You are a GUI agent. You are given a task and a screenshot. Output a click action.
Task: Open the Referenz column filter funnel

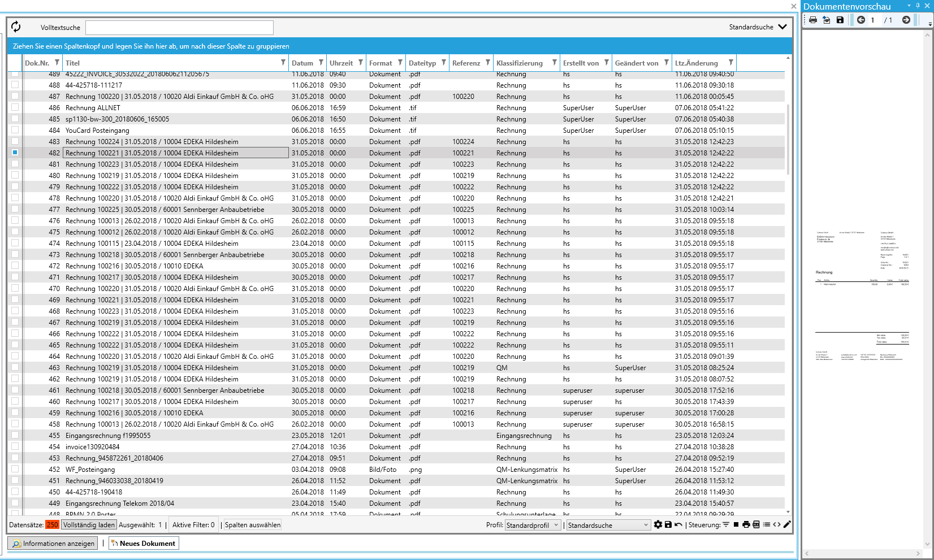(488, 62)
